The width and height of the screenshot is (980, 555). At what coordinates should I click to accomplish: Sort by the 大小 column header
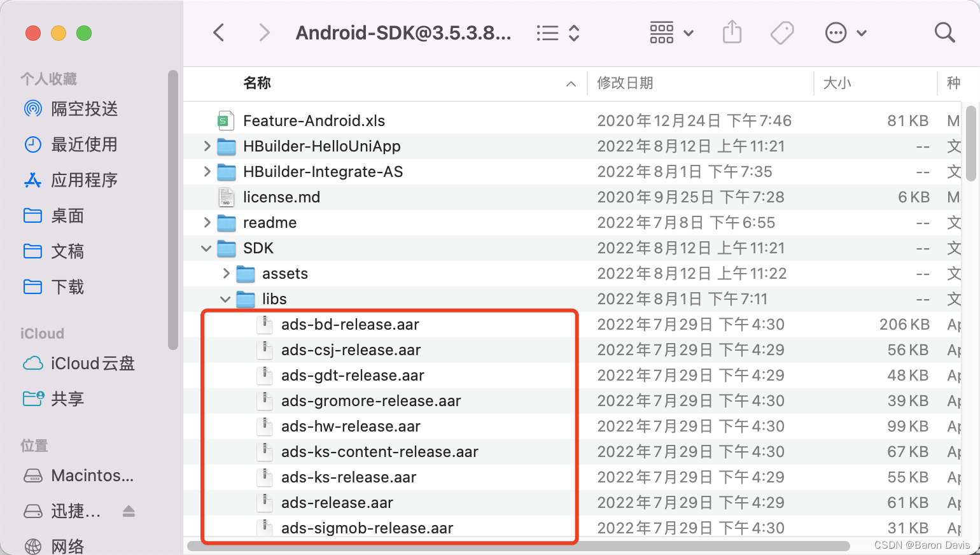click(837, 83)
